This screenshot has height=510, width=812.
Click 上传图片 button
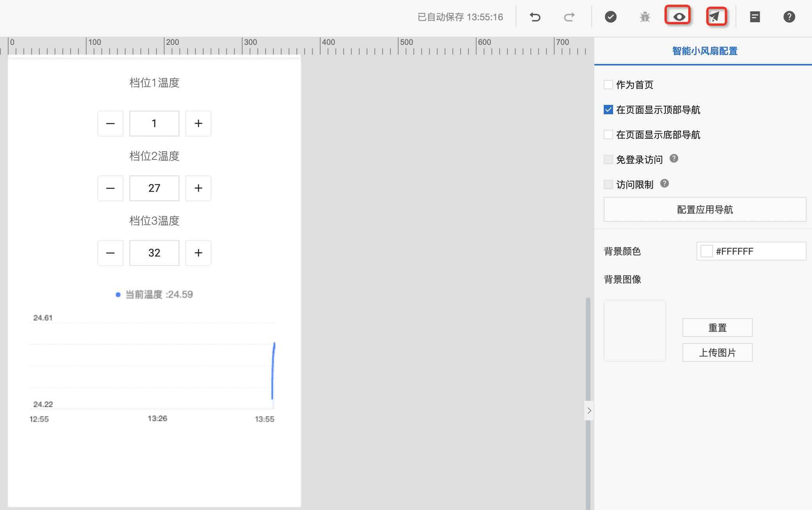[717, 352]
